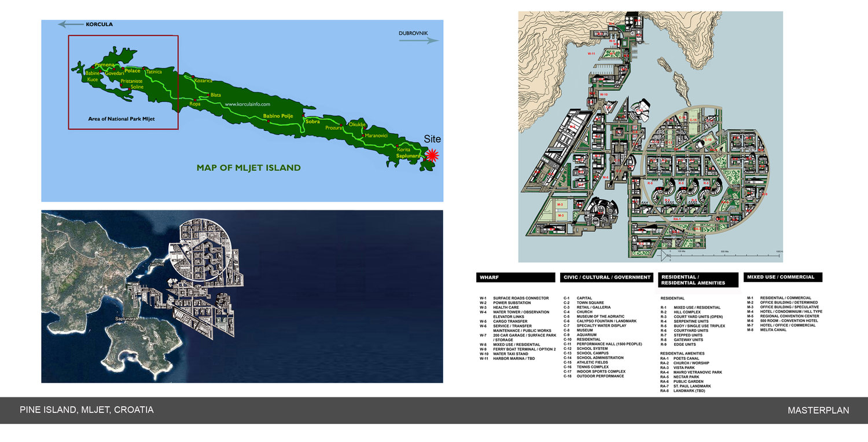Click legend entry M-3 Office Building / Speculative
Viewport: 868px width, 442px height.
tap(783, 308)
